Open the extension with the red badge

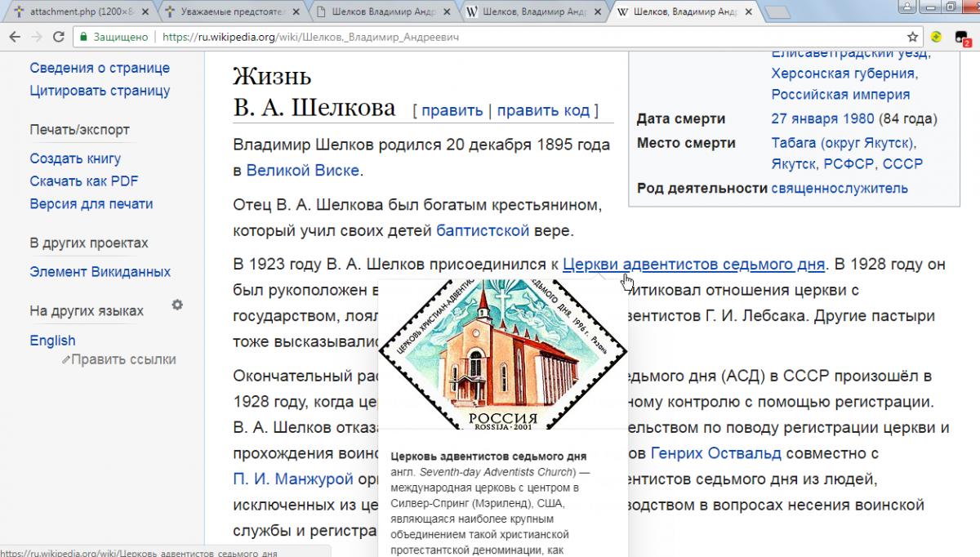[961, 38]
